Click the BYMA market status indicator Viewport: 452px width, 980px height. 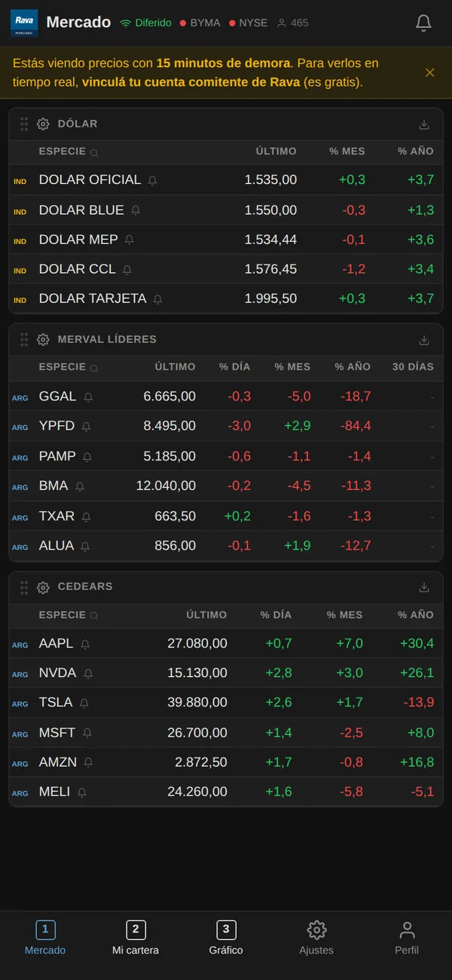tap(200, 23)
